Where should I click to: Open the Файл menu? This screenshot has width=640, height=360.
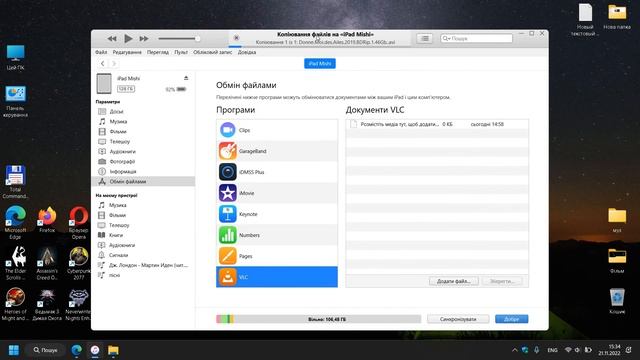coord(101,52)
